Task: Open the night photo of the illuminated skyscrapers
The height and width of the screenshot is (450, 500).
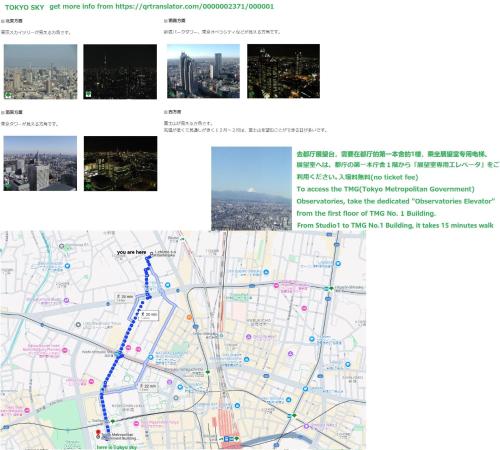Action: tap(283, 71)
